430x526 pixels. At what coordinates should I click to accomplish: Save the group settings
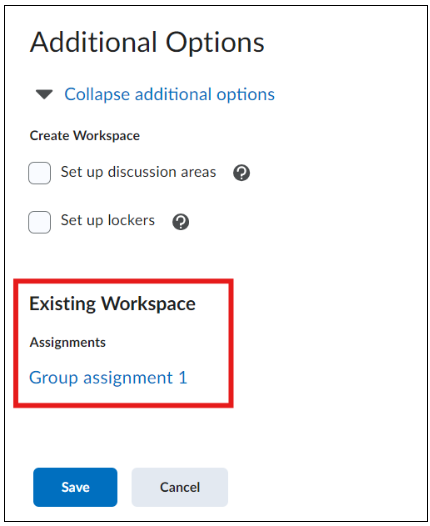pos(75,487)
